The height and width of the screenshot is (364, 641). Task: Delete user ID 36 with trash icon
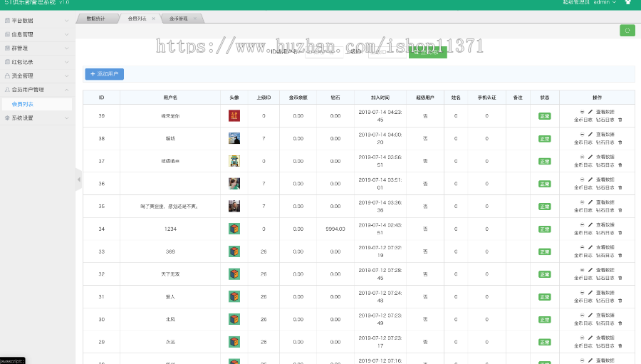[620, 188]
